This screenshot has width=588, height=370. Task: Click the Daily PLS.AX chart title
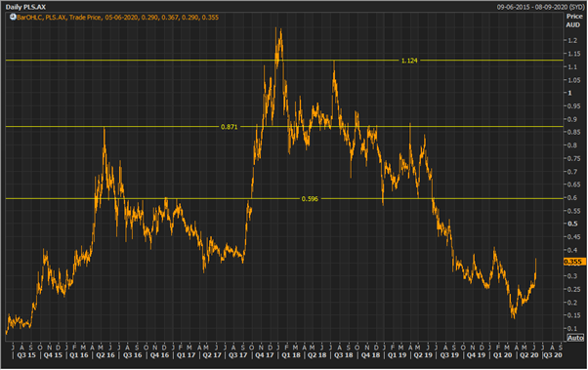(25, 7)
